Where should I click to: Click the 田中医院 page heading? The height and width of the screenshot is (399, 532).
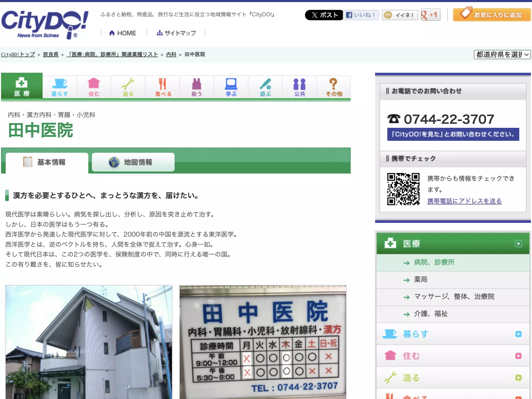(41, 130)
